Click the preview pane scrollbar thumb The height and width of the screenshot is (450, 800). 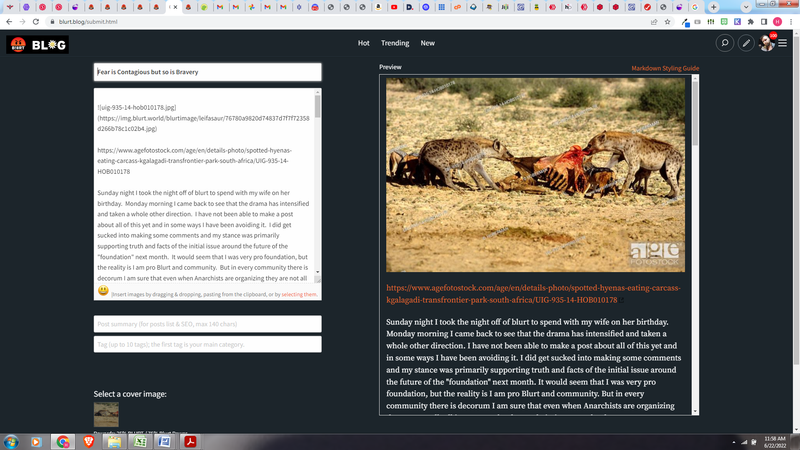click(695, 113)
